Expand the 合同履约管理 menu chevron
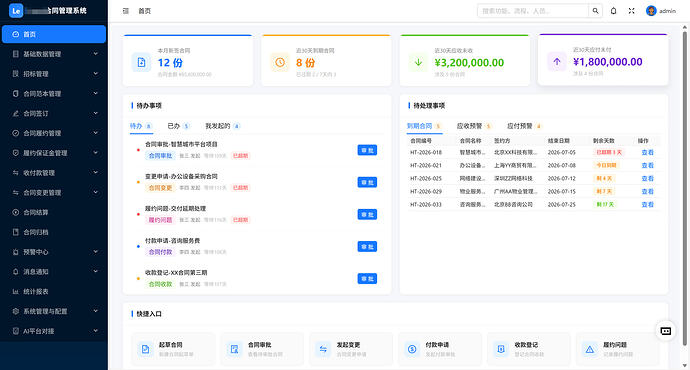This screenshot has height=370, width=690. click(95, 133)
